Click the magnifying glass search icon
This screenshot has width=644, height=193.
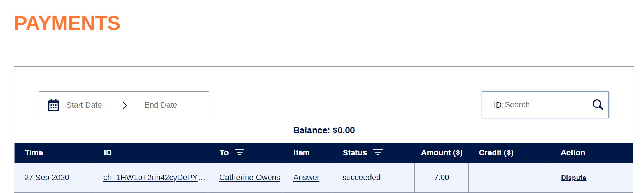point(598,105)
